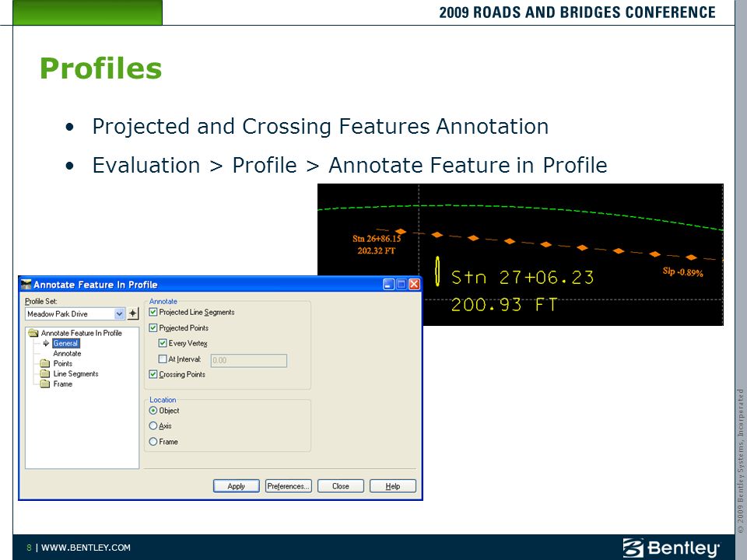Screen dimensions: 747x560
Task: Open Preferences from the dialog
Action: (288, 485)
